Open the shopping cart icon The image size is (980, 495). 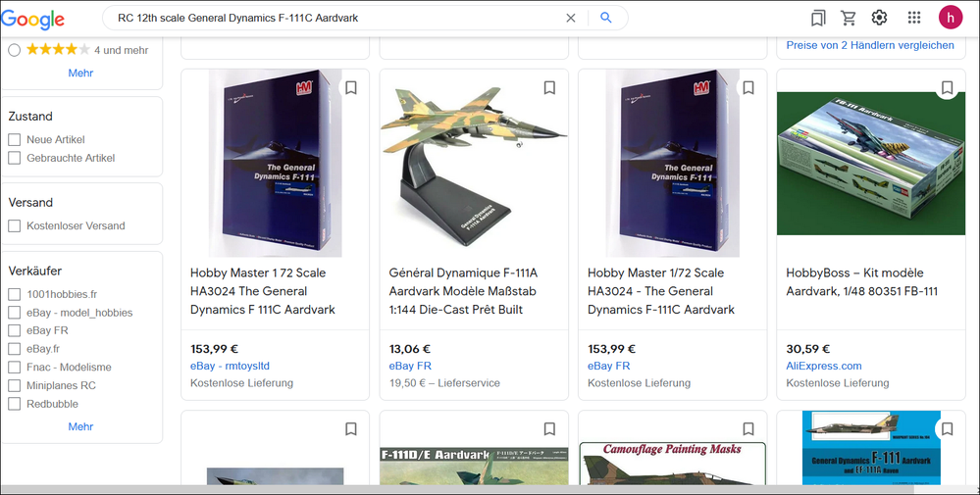849,18
